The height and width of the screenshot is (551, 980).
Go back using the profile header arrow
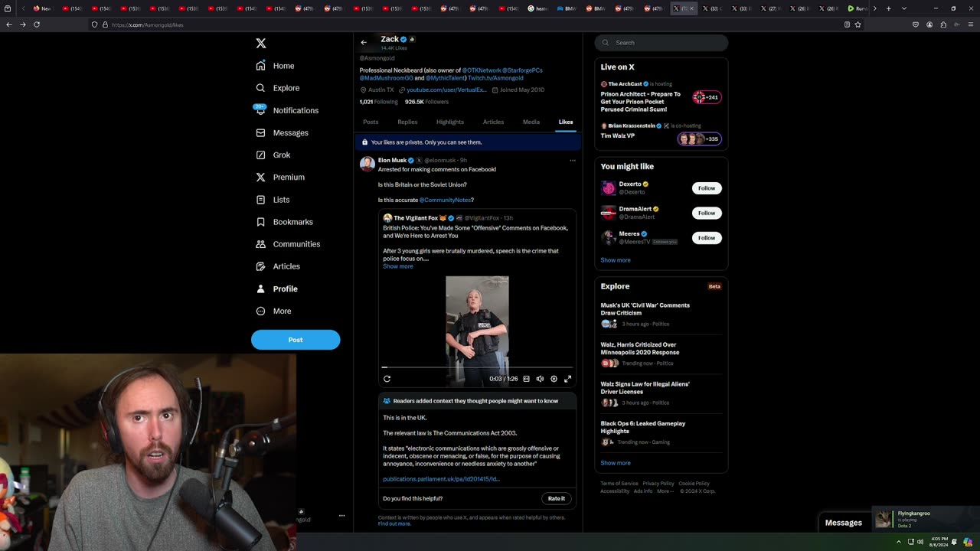(x=364, y=42)
